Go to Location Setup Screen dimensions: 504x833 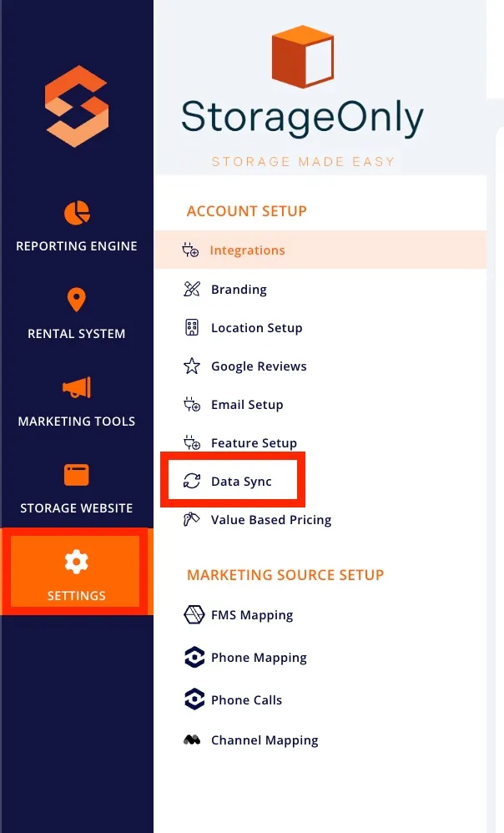click(x=256, y=328)
